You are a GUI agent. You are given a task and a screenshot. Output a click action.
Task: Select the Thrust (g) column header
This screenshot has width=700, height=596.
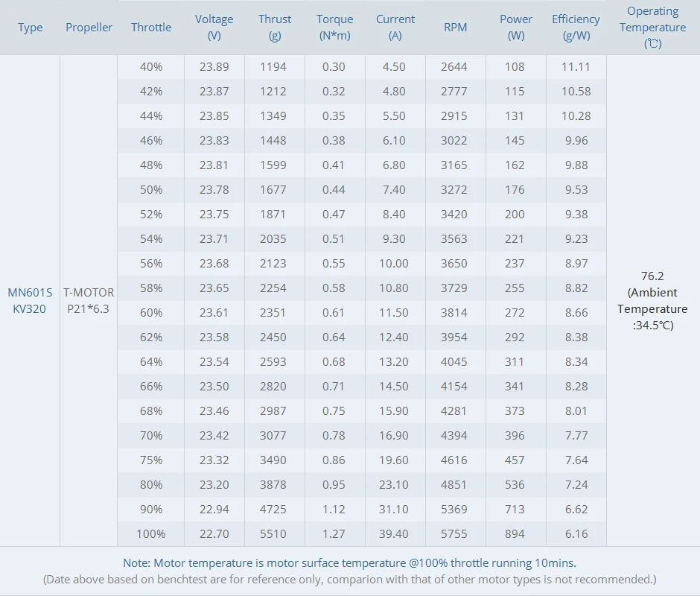(x=275, y=28)
